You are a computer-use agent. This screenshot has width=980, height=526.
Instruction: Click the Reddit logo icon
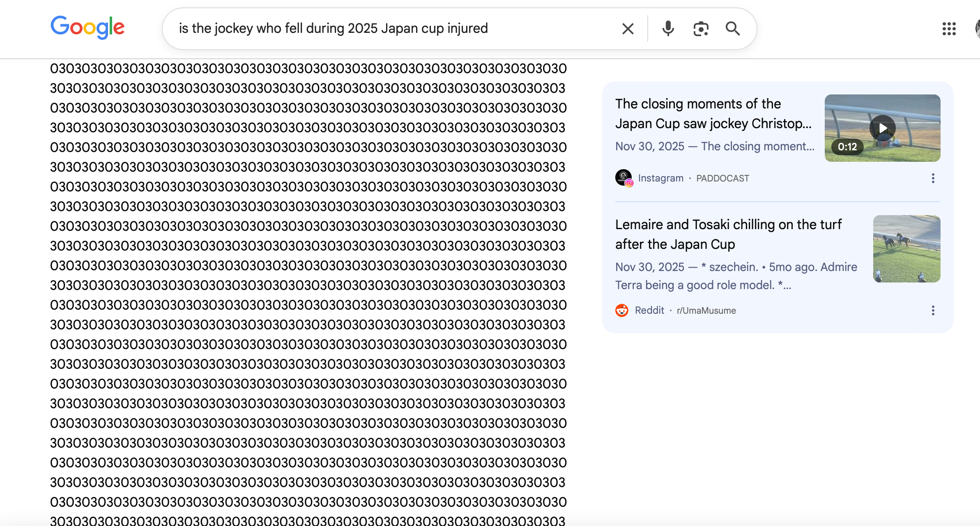(x=622, y=310)
